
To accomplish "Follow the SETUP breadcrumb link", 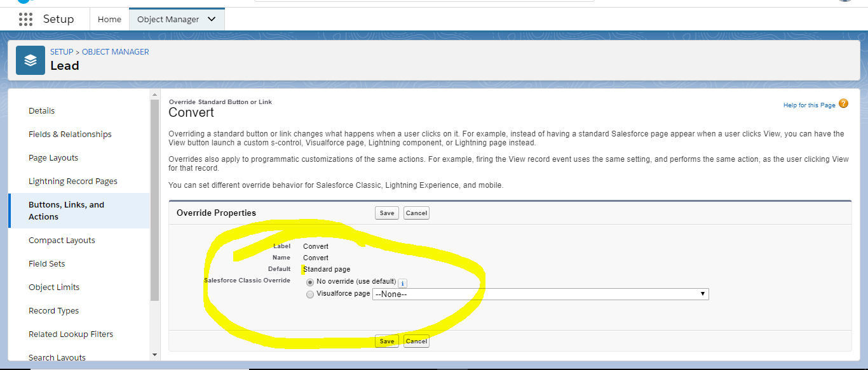I will click(62, 52).
